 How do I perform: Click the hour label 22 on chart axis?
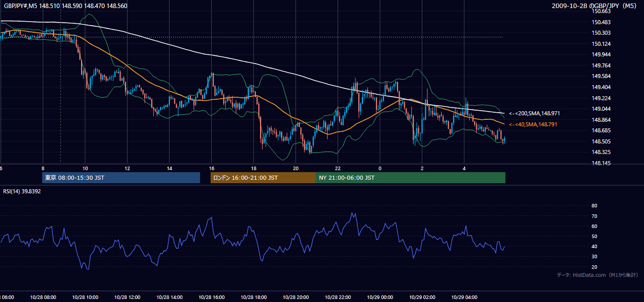point(338,168)
